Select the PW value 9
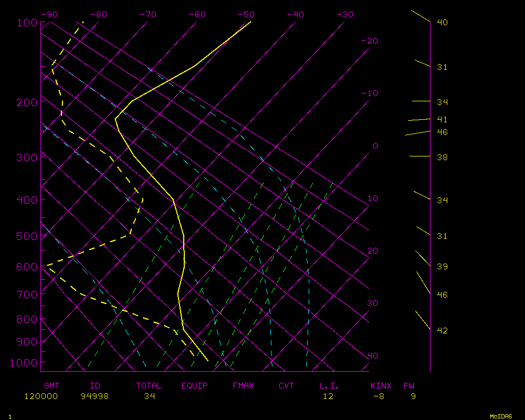Image resolution: width=525 pixels, height=420 pixels. [413, 396]
